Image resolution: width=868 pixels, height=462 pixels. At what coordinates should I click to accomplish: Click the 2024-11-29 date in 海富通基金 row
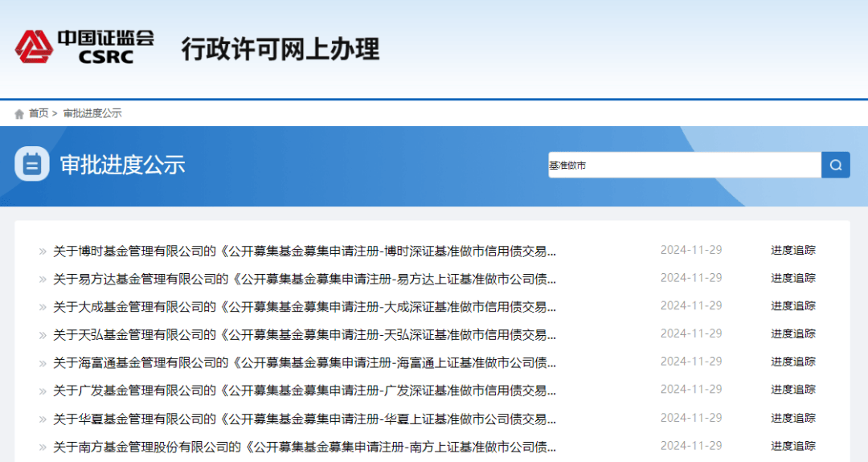tap(691, 362)
